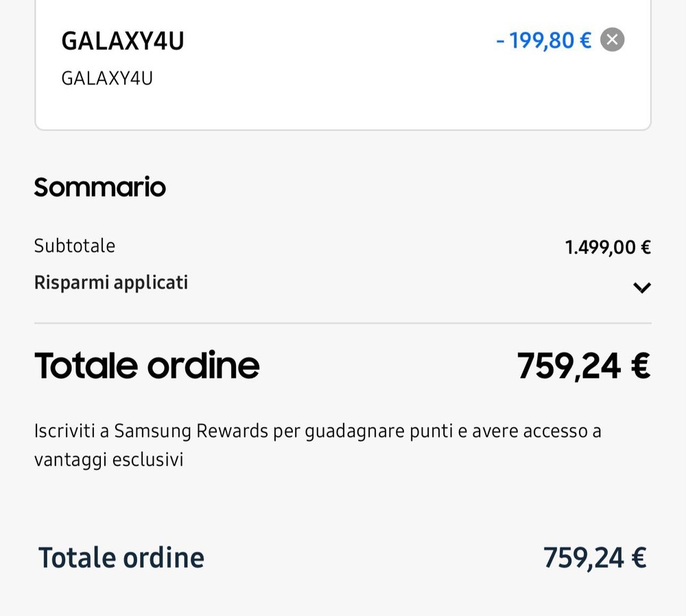Click the large Totale ordine heading
Viewport: 686px width, 616px height.
point(147,365)
